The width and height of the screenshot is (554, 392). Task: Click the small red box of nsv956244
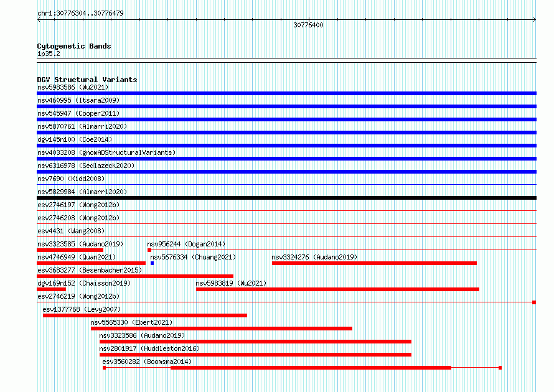tap(149, 250)
